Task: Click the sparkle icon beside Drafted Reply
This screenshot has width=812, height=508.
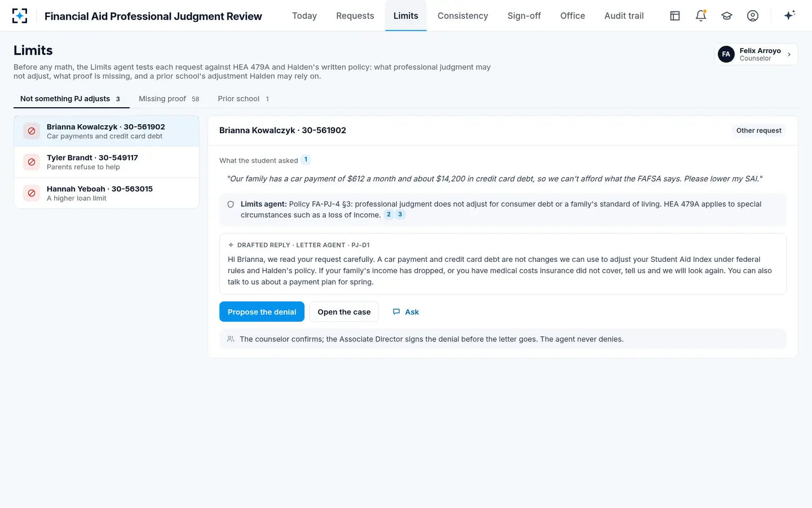Action: tap(231, 245)
